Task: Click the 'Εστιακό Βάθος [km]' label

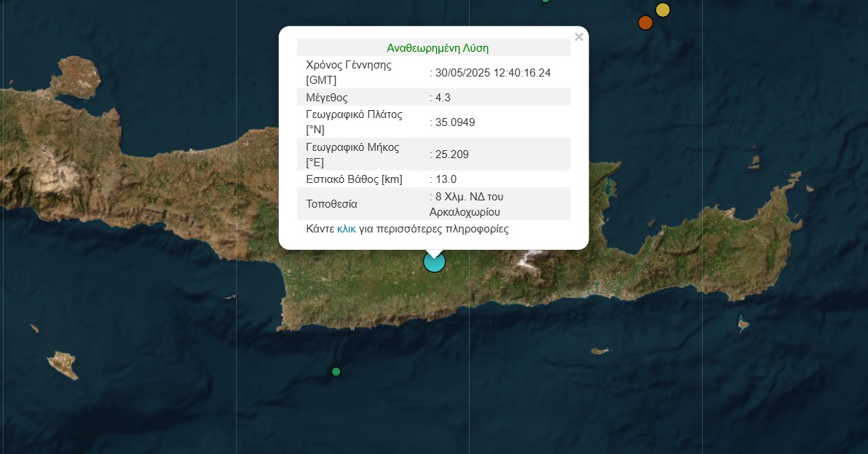Action: click(x=354, y=179)
